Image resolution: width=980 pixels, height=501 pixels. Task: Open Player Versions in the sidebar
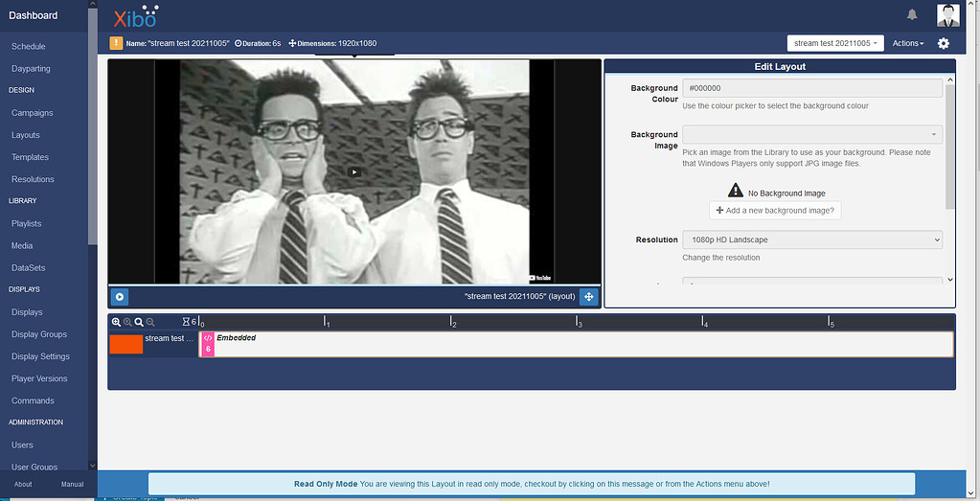coord(38,378)
